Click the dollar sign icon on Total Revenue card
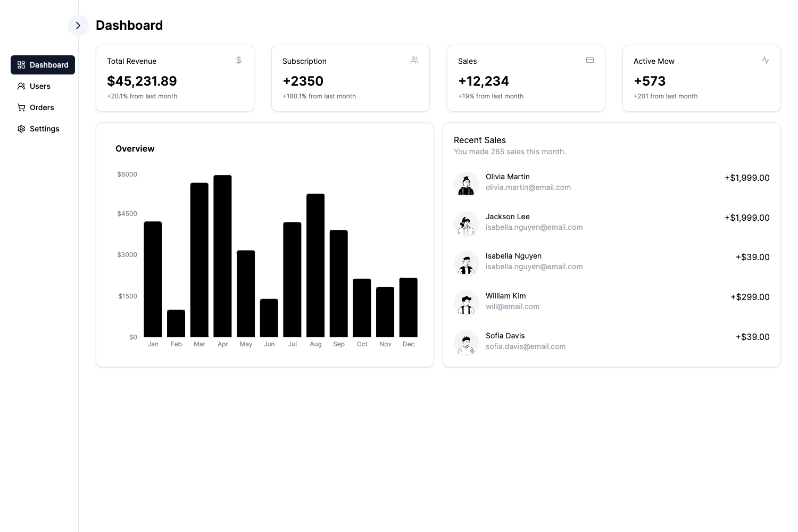Image resolution: width=798 pixels, height=532 pixels. coord(238,60)
